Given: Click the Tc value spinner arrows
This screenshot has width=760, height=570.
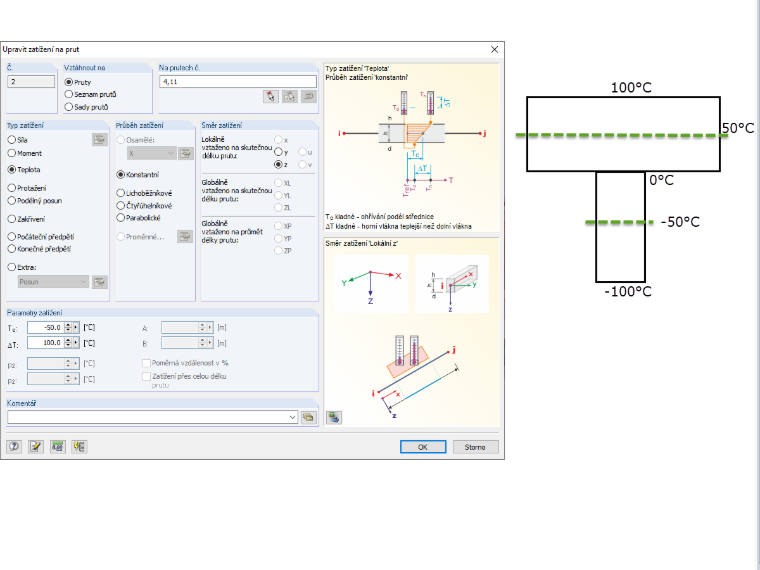Looking at the screenshot, I should [x=68, y=328].
